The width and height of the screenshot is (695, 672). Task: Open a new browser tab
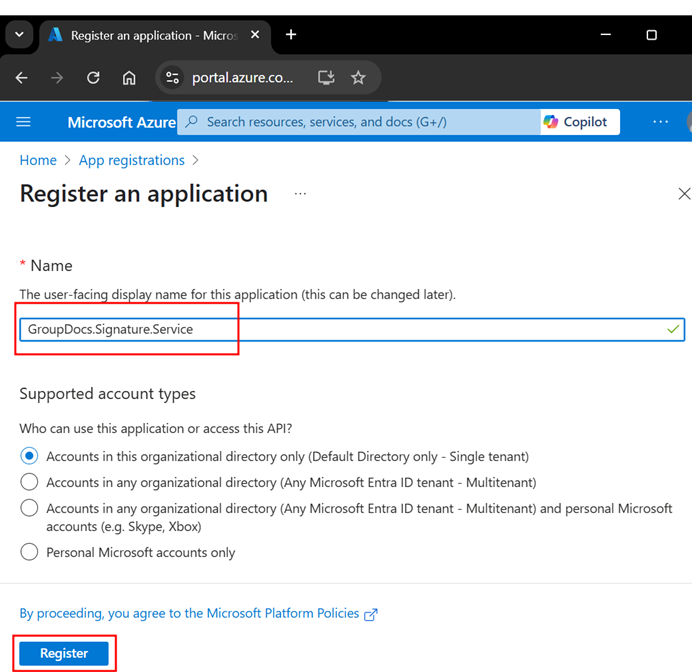[291, 35]
